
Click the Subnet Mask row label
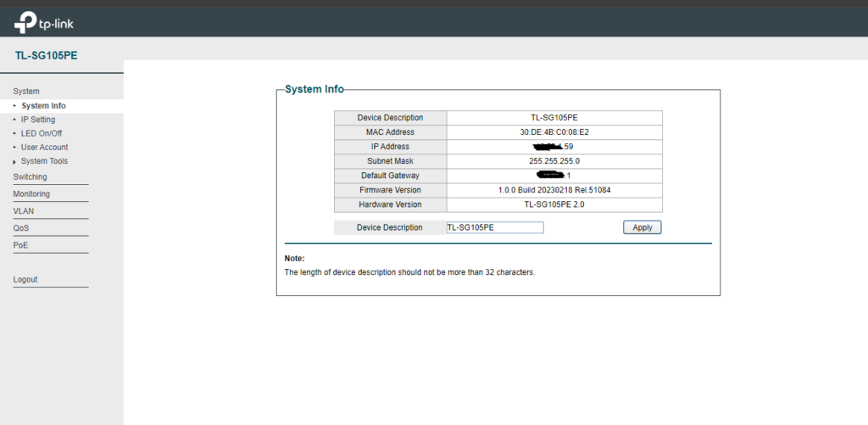[390, 161]
